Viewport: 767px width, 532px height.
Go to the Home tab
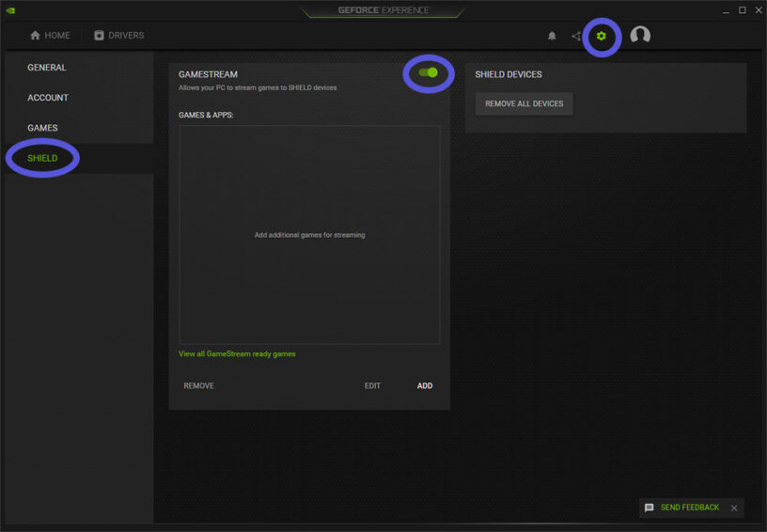[50, 35]
